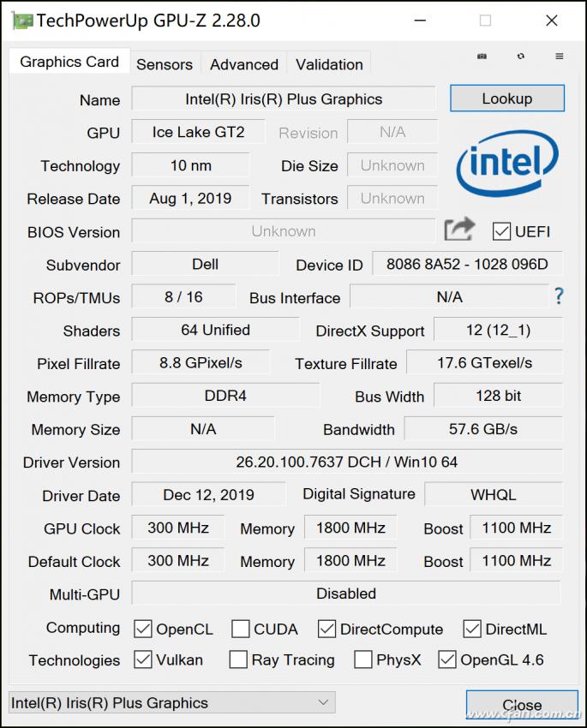The image size is (587, 728).
Task: Capture a screenshot using the camera icon
Action: point(482,55)
